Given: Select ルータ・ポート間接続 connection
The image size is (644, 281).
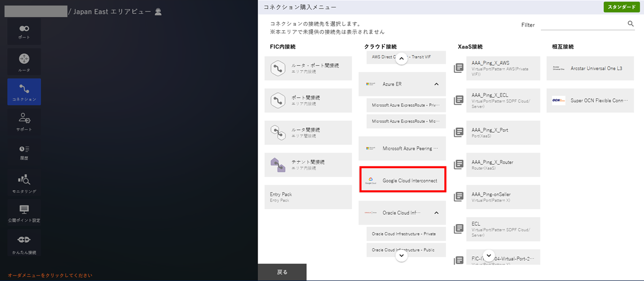Looking at the screenshot, I should [308, 68].
